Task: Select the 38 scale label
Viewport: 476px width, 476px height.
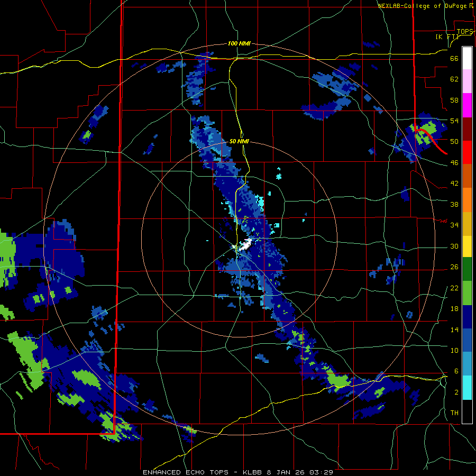Action: click(454, 204)
